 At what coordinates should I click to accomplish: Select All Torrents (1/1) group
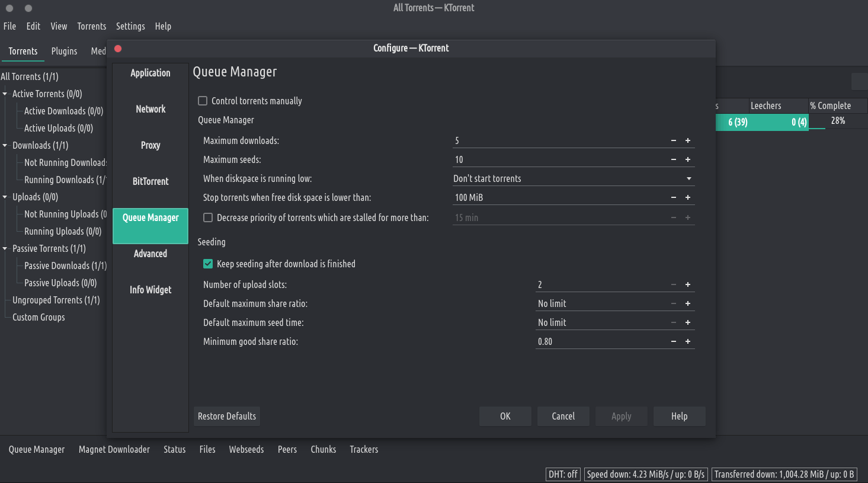(x=30, y=76)
